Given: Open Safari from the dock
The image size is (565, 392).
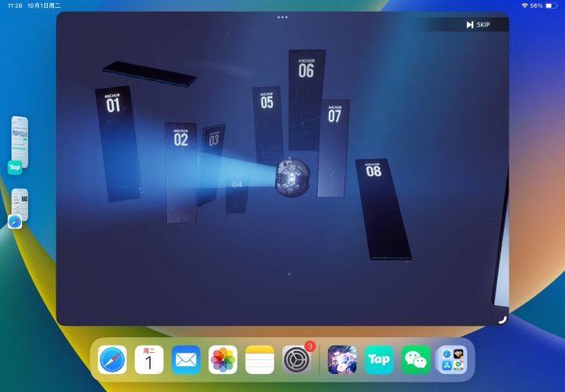Looking at the screenshot, I should [112, 360].
